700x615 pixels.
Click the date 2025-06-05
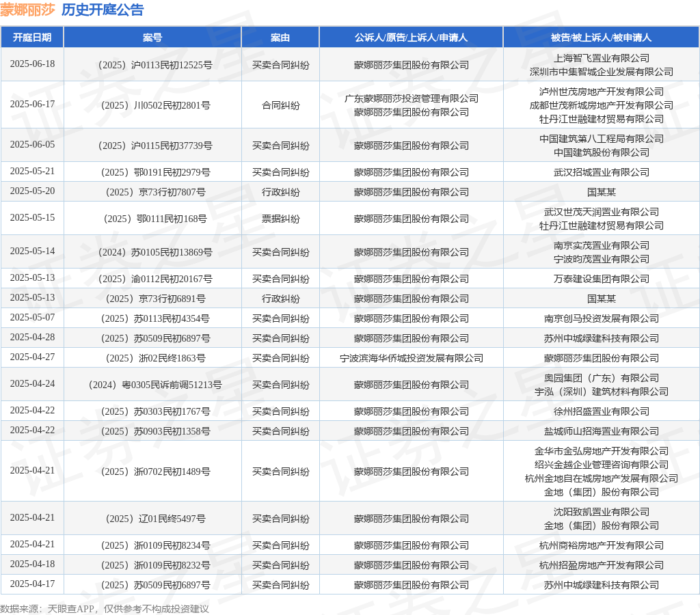(32, 144)
